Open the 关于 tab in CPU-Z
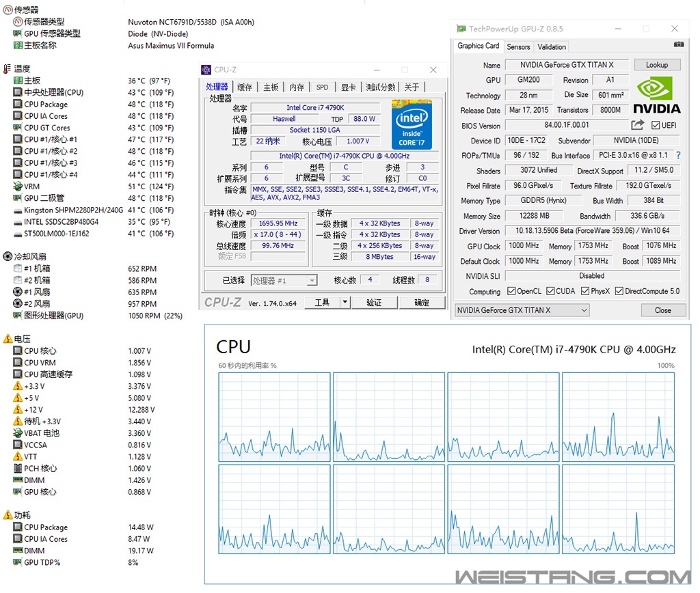The width and height of the screenshot is (700, 593). point(412,87)
